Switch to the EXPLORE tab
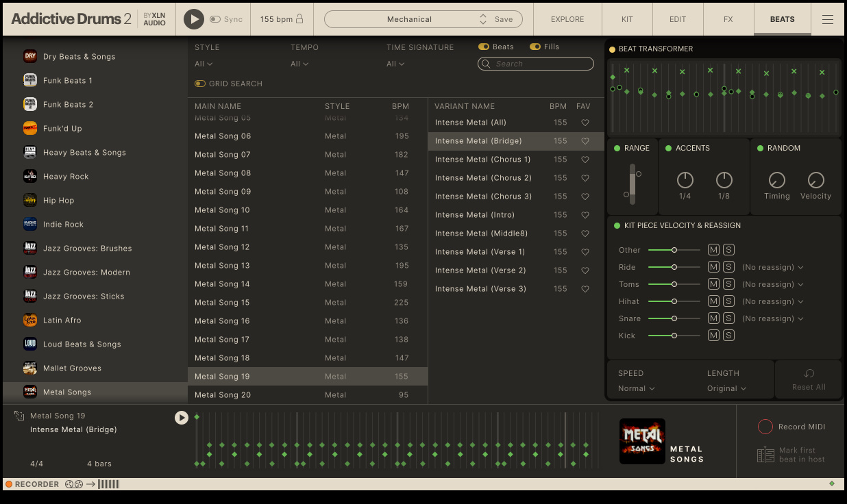Viewport: 847px width, 504px height. click(567, 19)
